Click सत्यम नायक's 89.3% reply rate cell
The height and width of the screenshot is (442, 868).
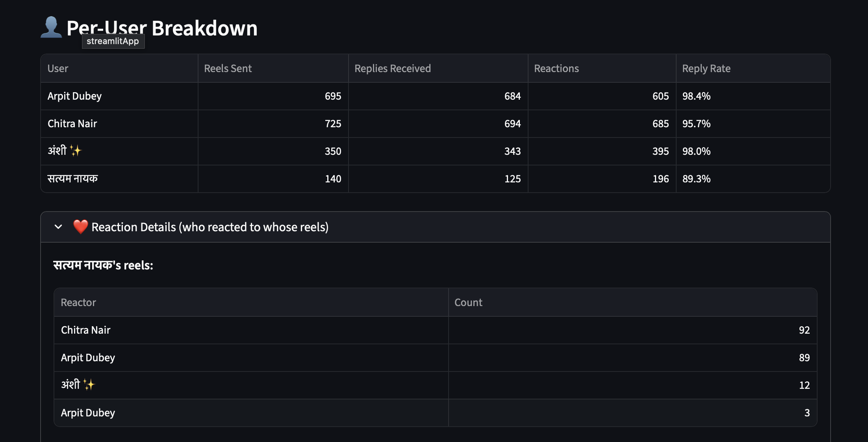point(696,178)
